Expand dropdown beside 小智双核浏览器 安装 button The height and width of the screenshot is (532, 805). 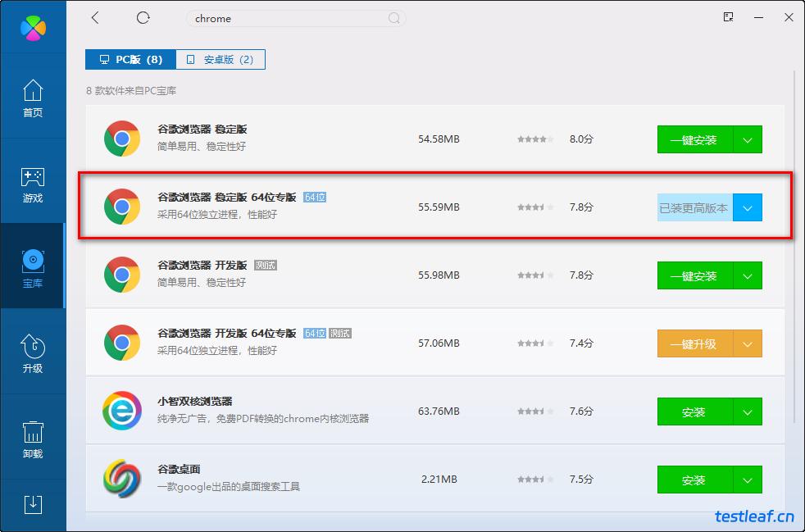point(748,412)
